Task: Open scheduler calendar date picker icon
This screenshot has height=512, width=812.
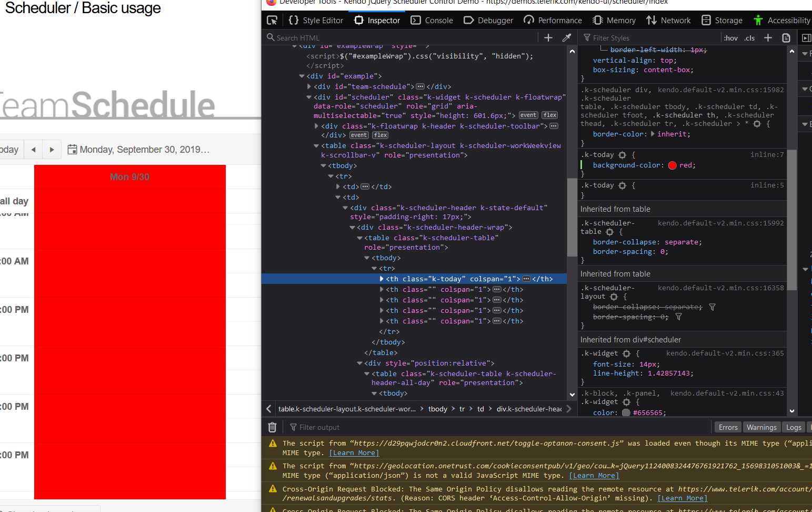Action: pyautogui.click(x=72, y=150)
